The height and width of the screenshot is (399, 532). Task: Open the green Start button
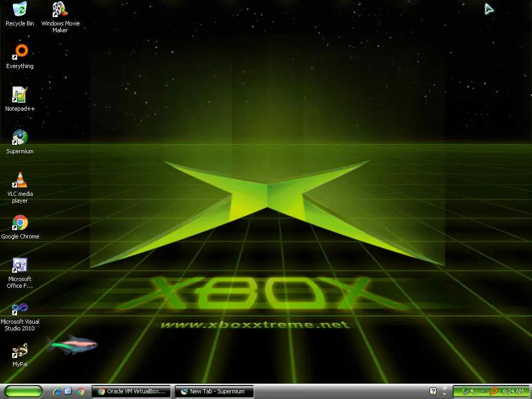tap(23, 391)
